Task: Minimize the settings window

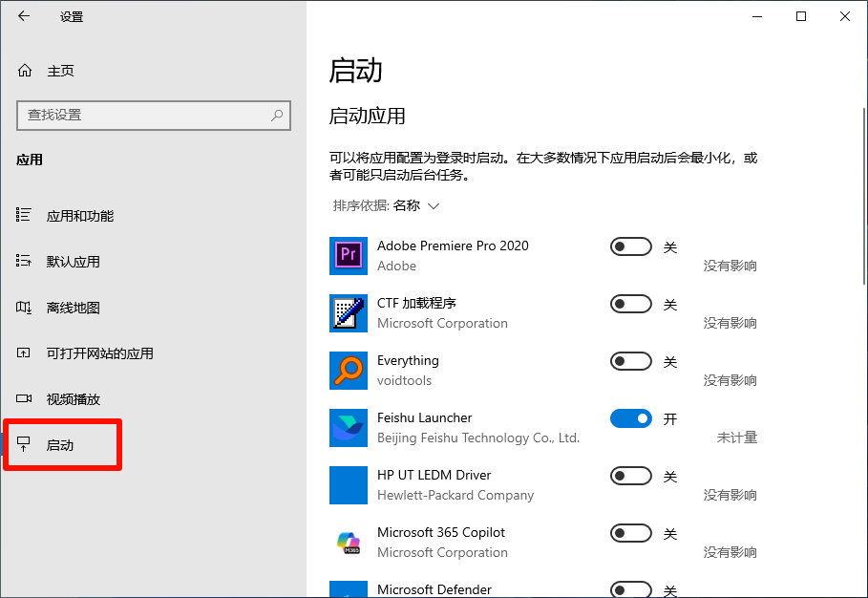Action: pyautogui.click(x=757, y=16)
